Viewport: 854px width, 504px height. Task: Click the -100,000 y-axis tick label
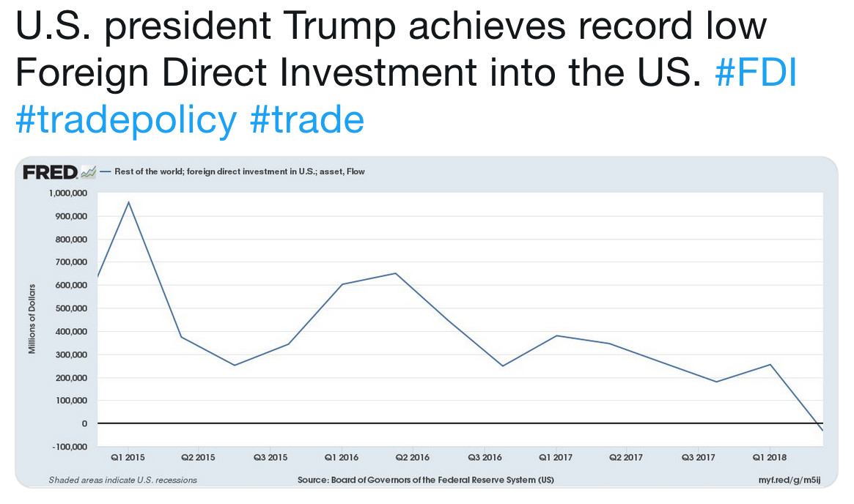pyautogui.click(x=68, y=446)
